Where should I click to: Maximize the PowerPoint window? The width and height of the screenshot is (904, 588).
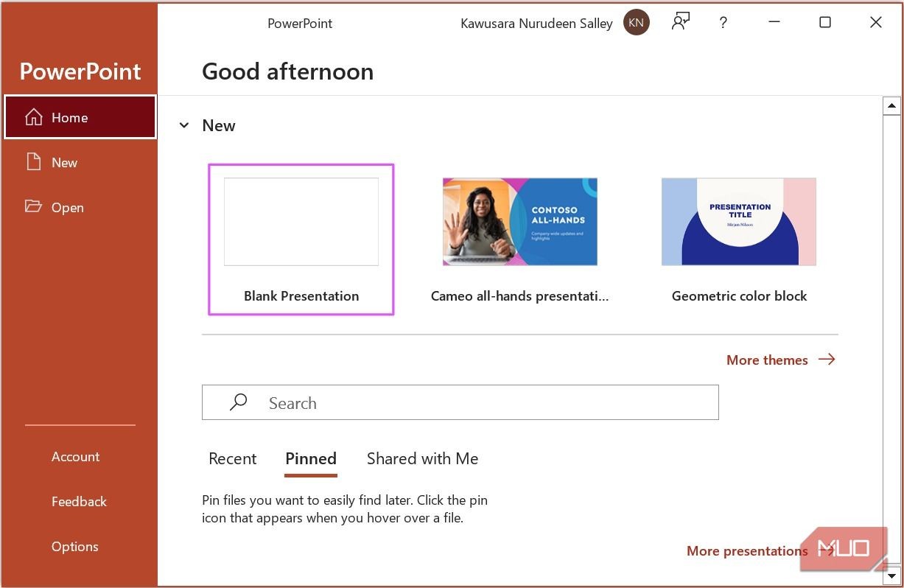click(x=825, y=23)
